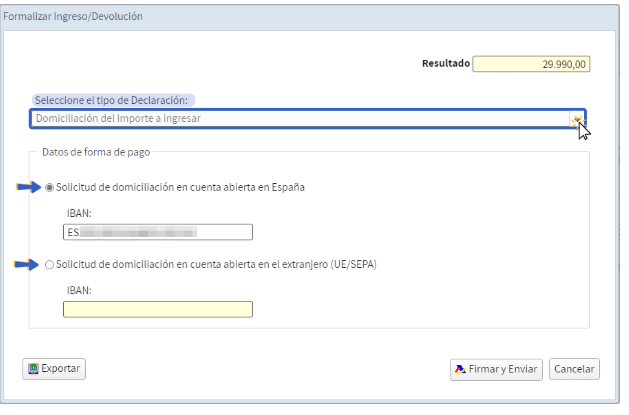This screenshot has width=629, height=415.
Task: Click the 'Domiciliación del importe a ingresar' combo box
Action: pyautogui.click(x=308, y=119)
